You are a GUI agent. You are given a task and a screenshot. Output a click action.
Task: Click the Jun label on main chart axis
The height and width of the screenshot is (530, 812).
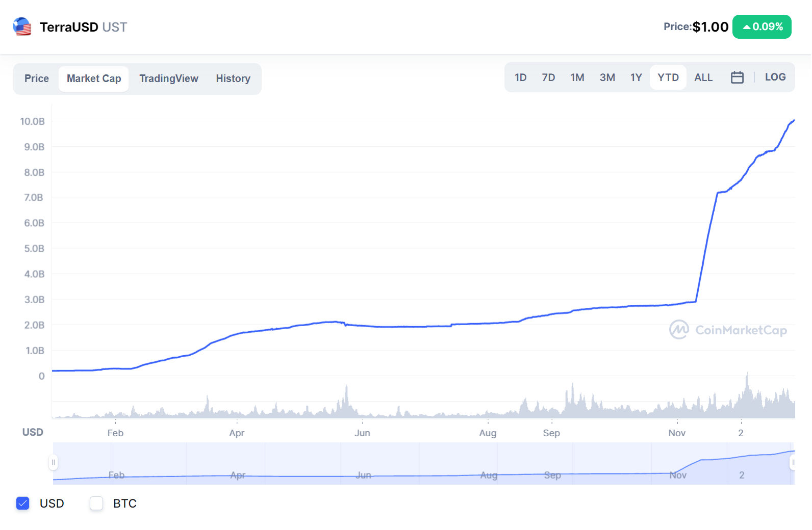point(363,433)
